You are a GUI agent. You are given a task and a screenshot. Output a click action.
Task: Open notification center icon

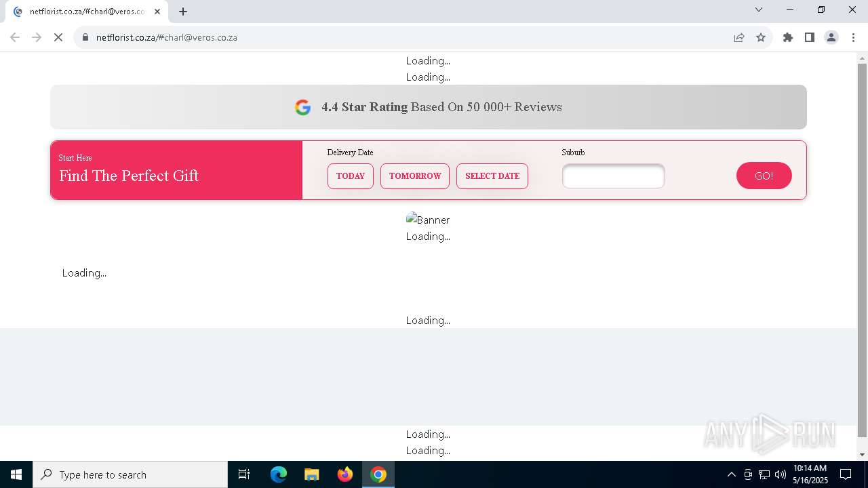point(846,474)
